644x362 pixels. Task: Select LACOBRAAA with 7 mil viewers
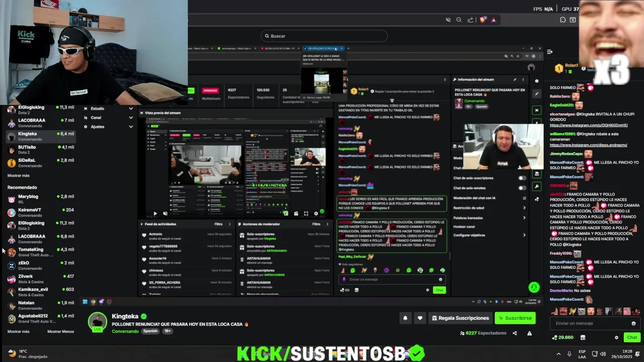point(41,123)
